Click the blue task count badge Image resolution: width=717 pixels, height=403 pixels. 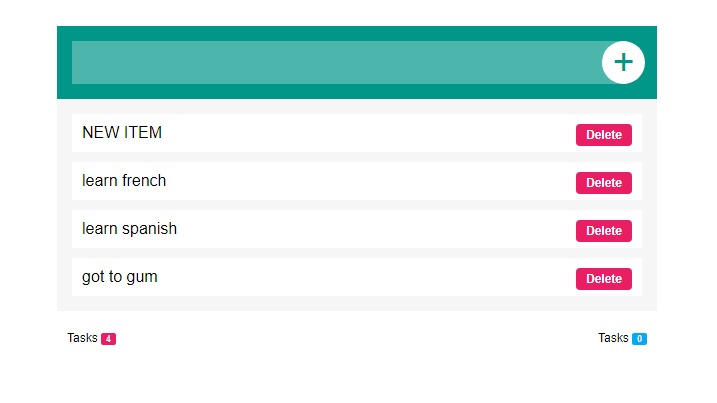639,339
